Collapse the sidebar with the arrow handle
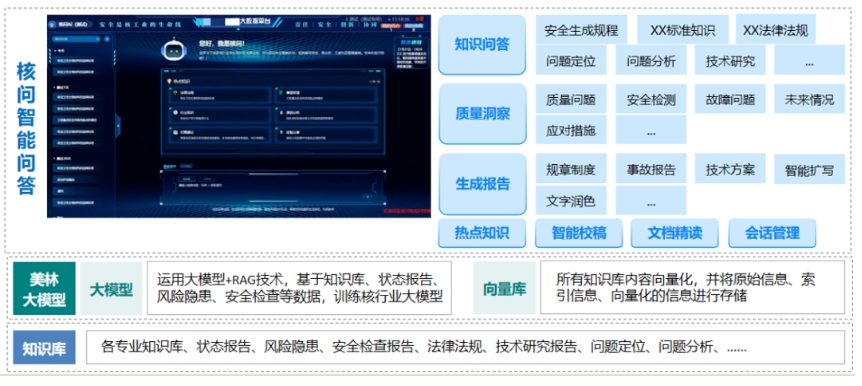The image size is (862, 386). [118, 126]
